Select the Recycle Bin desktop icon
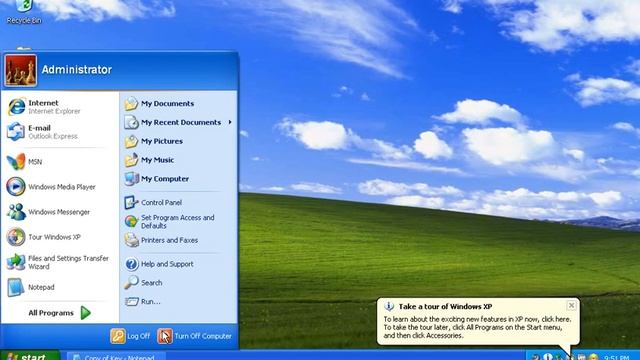This screenshot has width=640, height=360. click(x=24, y=12)
